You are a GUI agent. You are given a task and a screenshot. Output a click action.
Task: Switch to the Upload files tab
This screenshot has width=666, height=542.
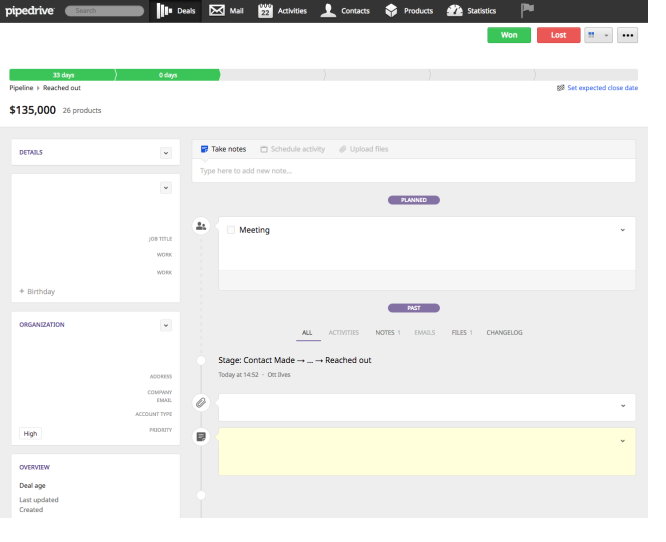tap(364, 149)
